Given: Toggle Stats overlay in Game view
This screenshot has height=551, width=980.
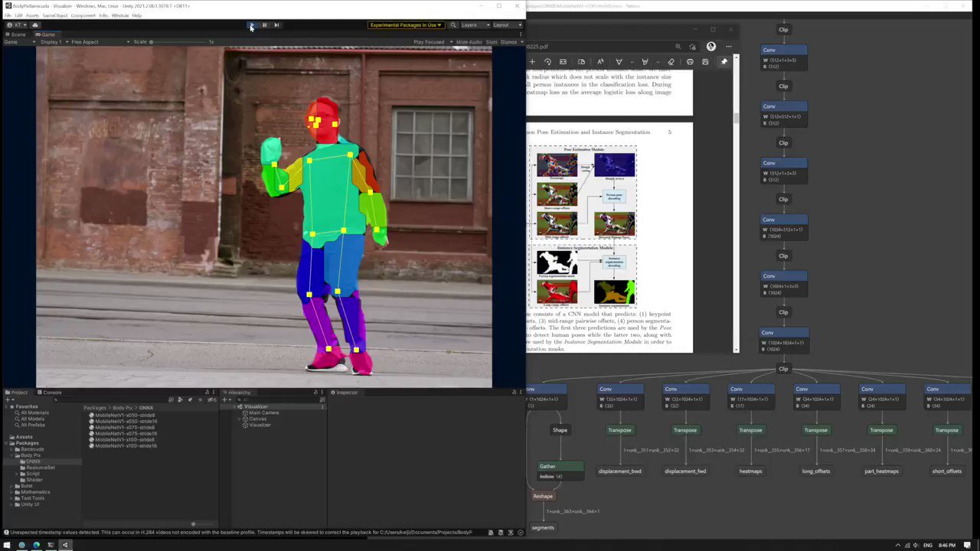Looking at the screenshot, I should (x=492, y=42).
